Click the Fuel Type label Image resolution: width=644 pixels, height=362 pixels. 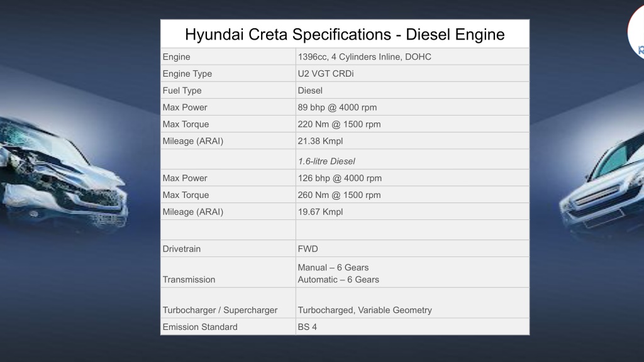tap(182, 90)
